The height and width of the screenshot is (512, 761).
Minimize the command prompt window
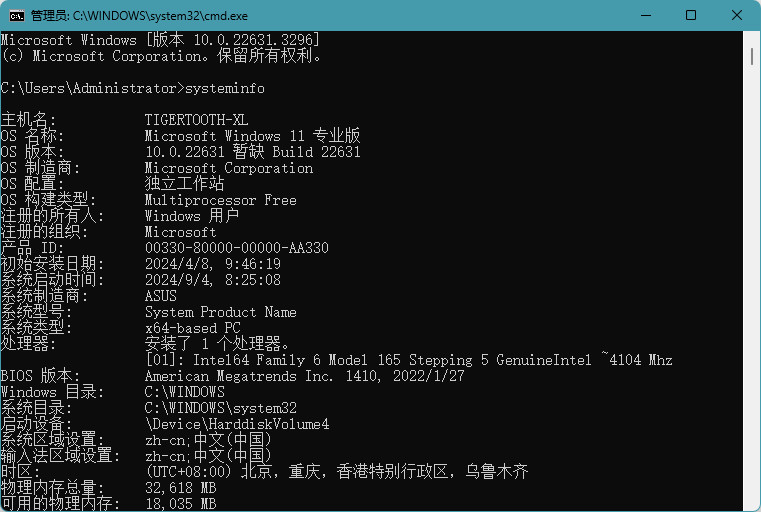643,16
